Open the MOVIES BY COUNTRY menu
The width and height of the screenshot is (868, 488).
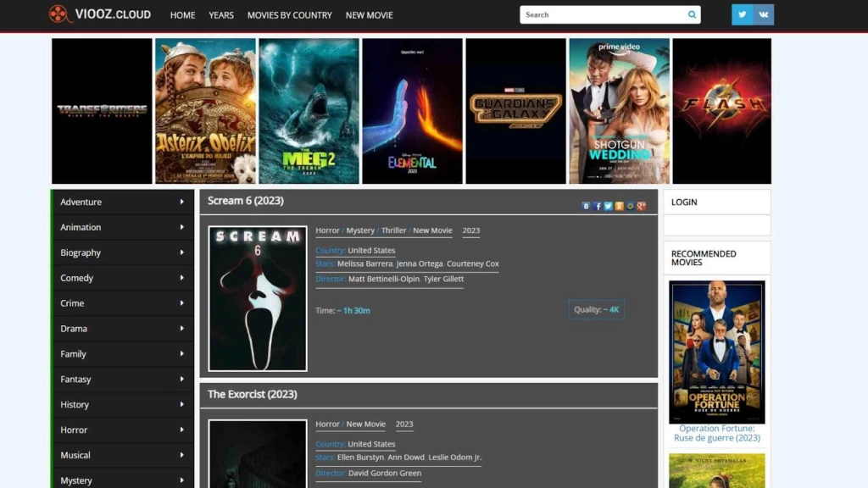pos(289,15)
